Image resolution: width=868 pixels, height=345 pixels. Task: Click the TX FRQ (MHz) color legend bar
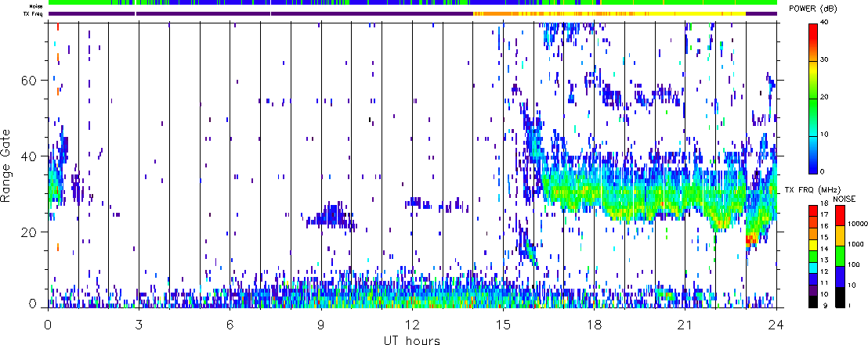812,256
